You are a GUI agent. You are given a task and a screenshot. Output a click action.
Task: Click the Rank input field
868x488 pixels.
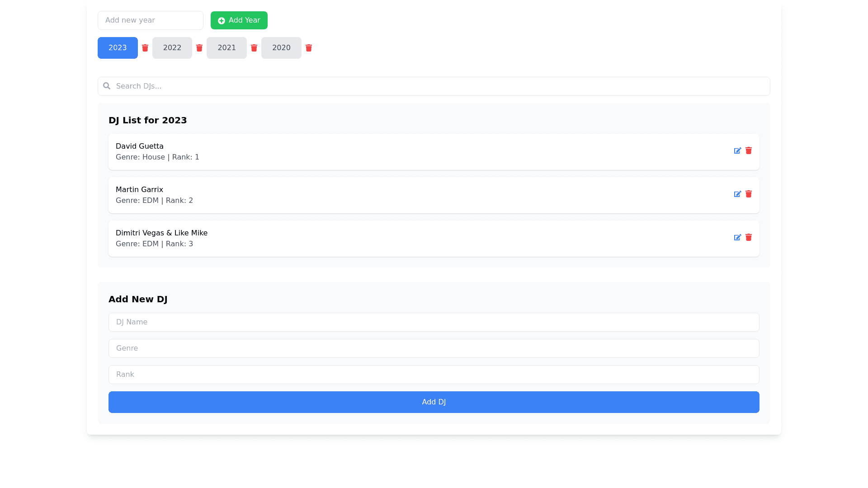click(x=434, y=375)
